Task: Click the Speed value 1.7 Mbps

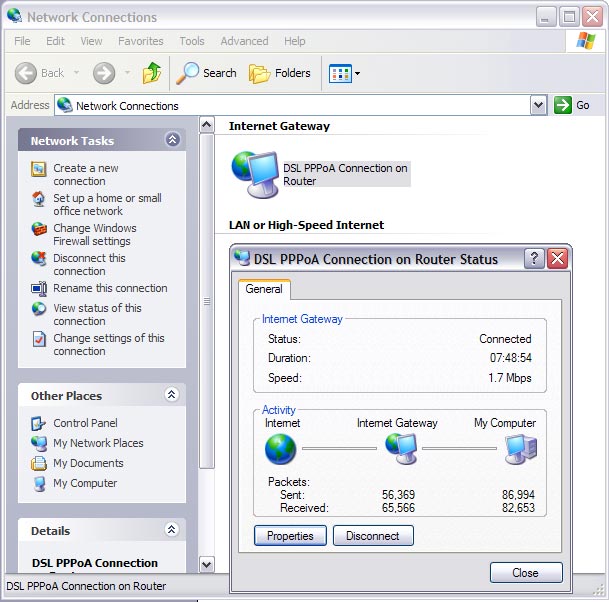Action: (x=510, y=378)
